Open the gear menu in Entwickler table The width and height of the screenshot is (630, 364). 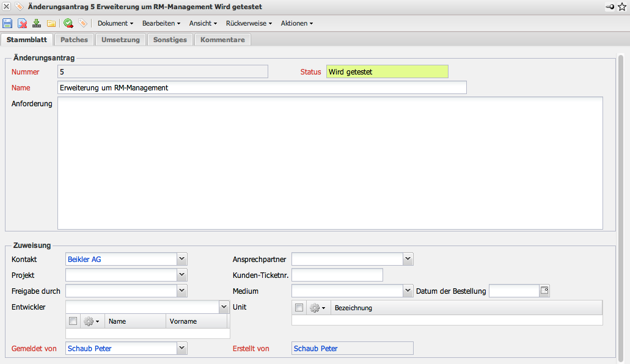pos(92,321)
